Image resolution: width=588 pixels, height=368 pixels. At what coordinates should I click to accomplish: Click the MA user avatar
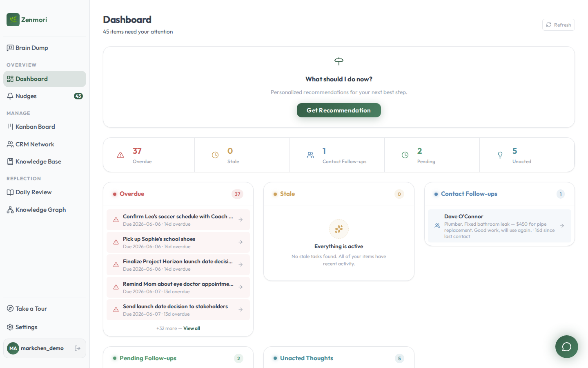(13, 348)
